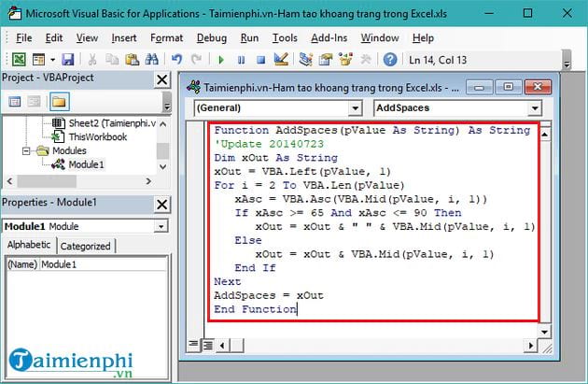Click the Redo toolbar icon
The height and width of the screenshot is (384, 588).
(x=196, y=59)
